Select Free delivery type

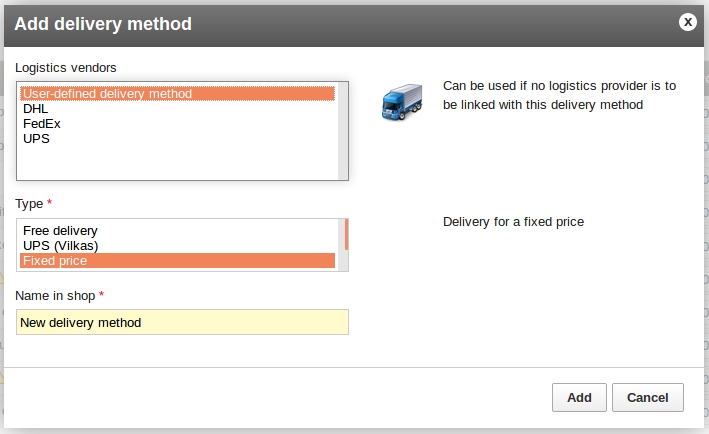pyautogui.click(x=177, y=231)
